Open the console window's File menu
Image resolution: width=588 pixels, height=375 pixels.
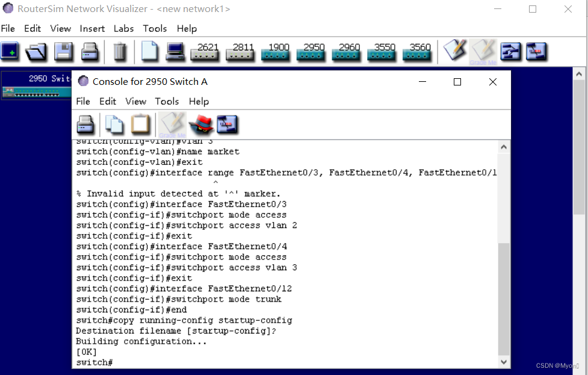point(83,101)
